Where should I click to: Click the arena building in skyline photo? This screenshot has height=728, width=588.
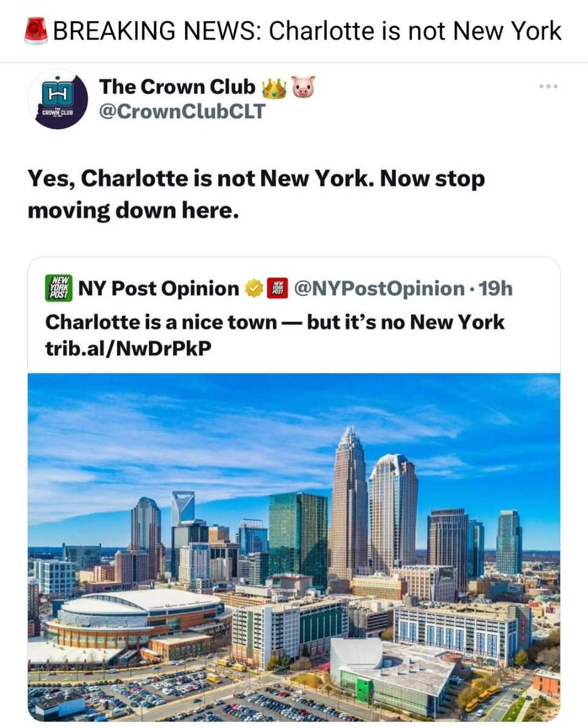[136, 619]
